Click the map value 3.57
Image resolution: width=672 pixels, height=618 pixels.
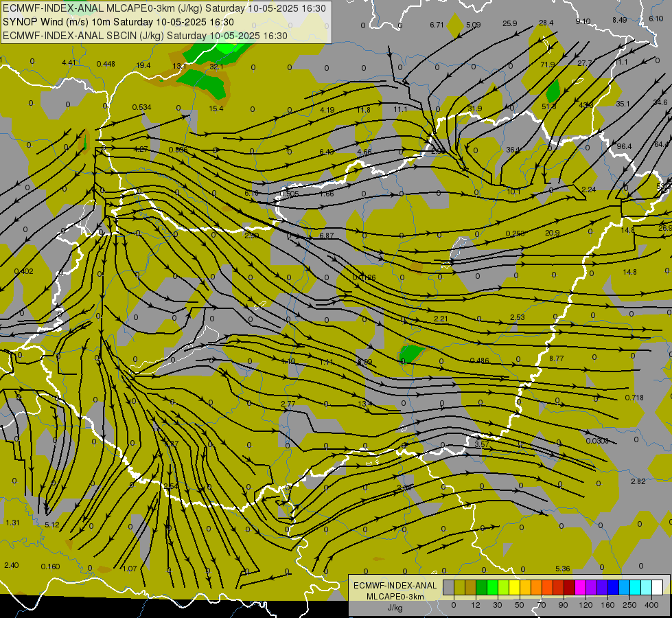pos(482,444)
